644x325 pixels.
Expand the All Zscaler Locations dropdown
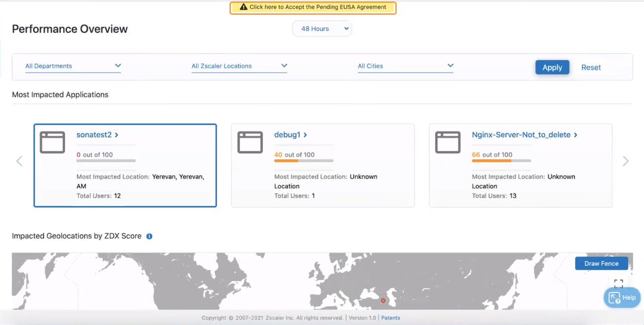click(239, 66)
